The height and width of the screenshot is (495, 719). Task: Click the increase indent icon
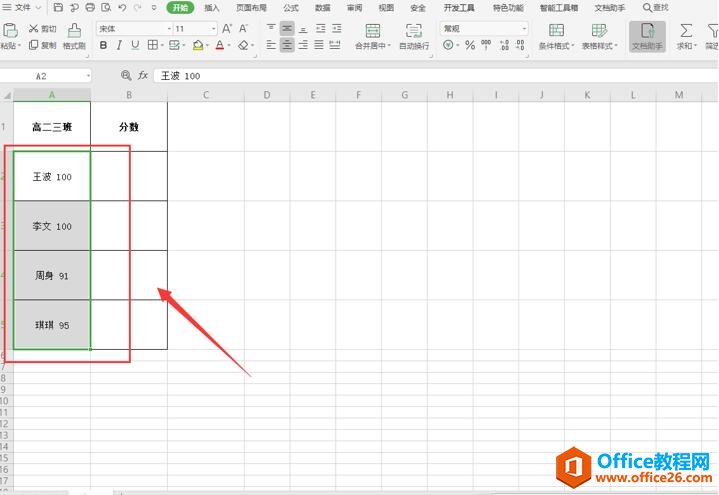point(337,28)
